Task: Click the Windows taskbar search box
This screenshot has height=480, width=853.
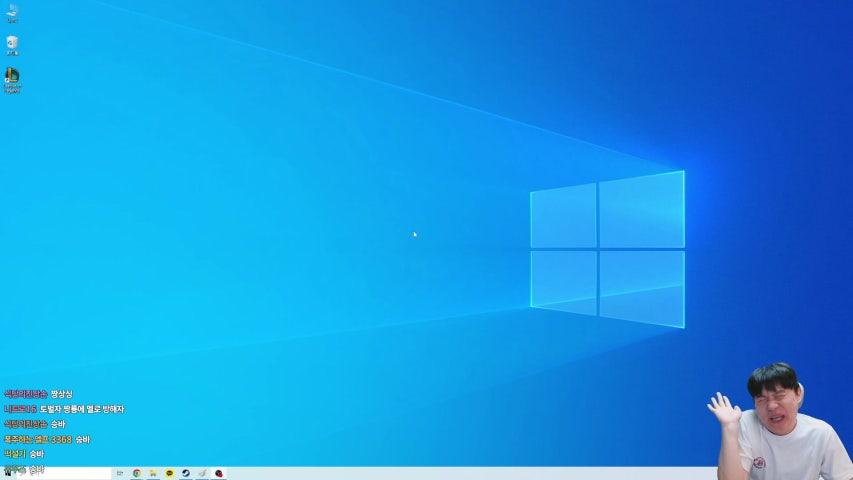Action: (64, 473)
